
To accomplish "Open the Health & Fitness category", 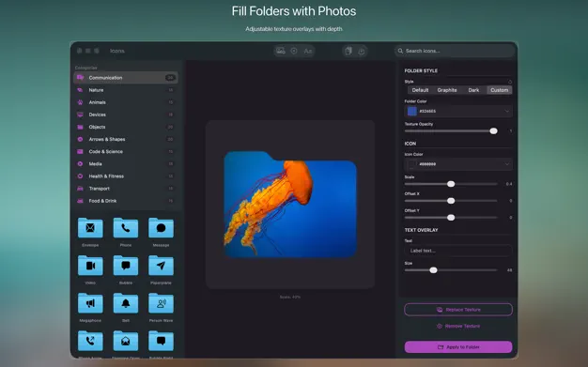I will 126,176.
